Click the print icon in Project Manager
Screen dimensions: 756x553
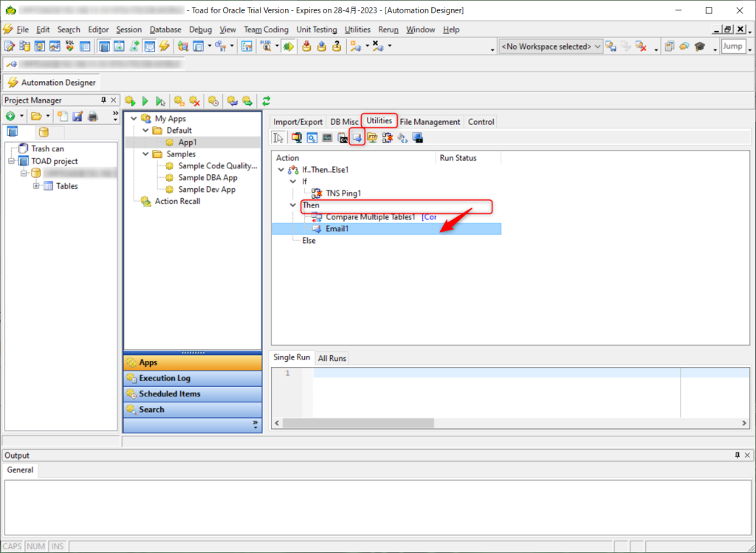(x=93, y=116)
